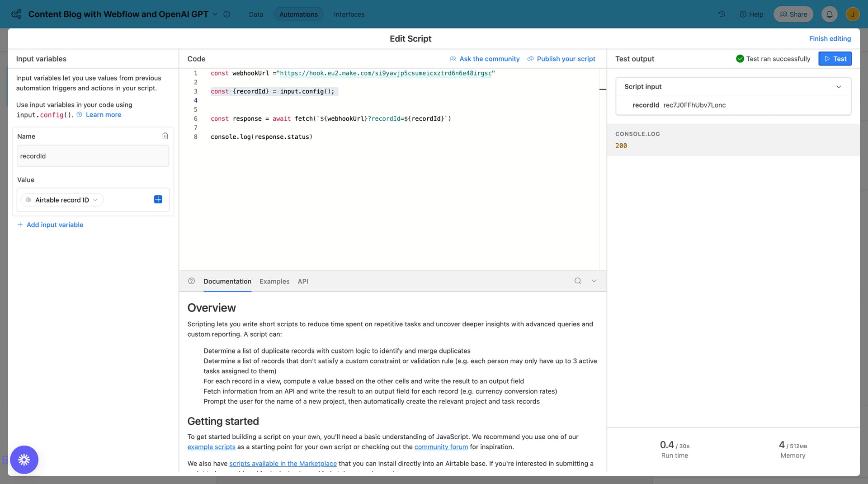Click the console.log statement on line 8
The height and width of the screenshot is (484, 868).
(x=261, y=137)
